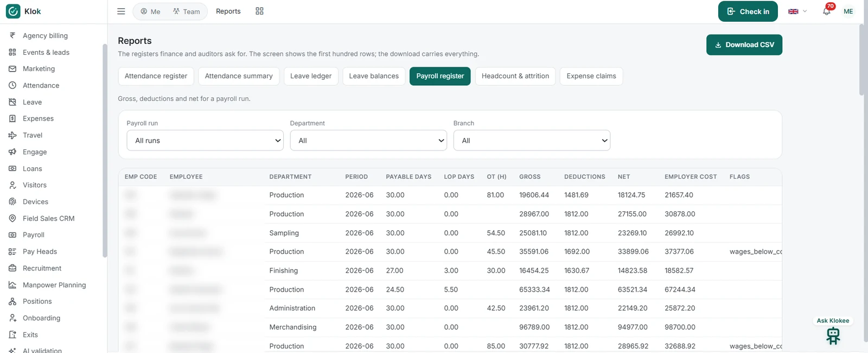The height and width of the screenshot is (353, 868).
Task: Open the Reports top navigation item
Action: click(x=228, y=11)
